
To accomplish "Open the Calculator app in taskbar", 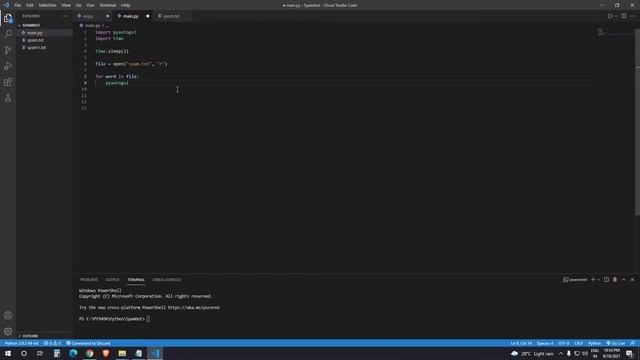I will tap(57, 353).
